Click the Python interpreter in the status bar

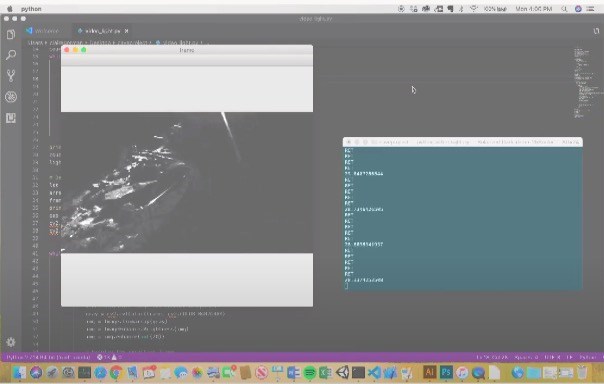point(48,357)
